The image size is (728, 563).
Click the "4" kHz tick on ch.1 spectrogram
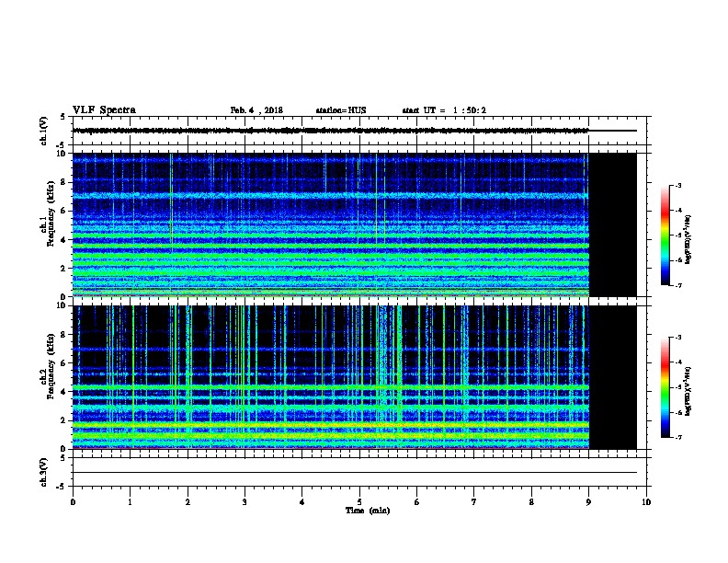click(x=63, y=239)
